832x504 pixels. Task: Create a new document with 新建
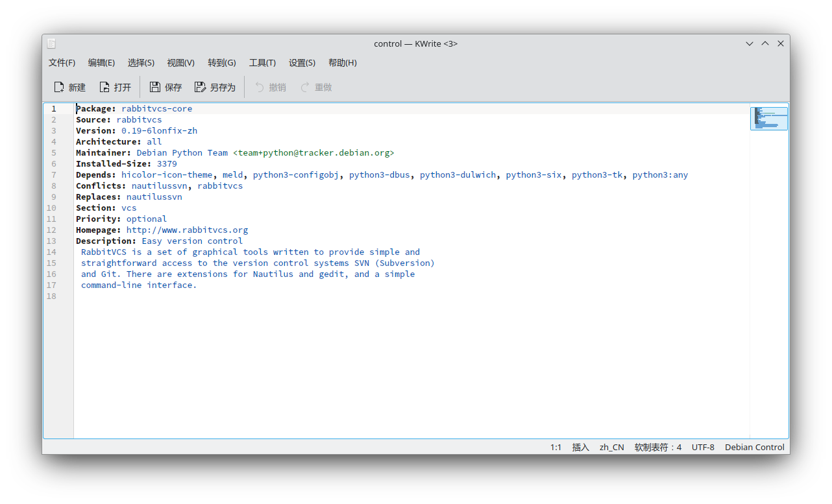click(69, 87)
